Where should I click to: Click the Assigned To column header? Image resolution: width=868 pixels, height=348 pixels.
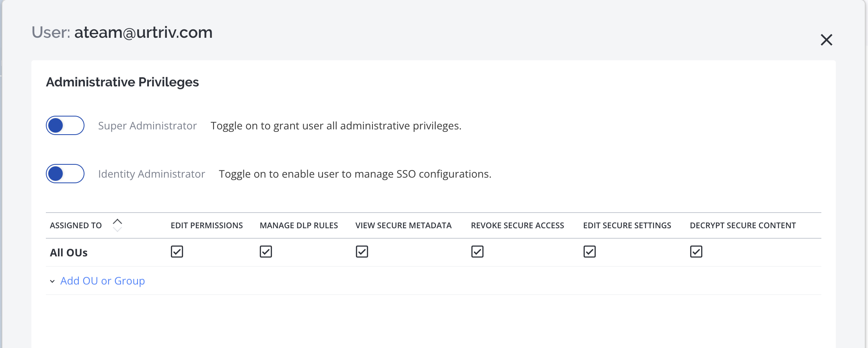pos(76,225)
